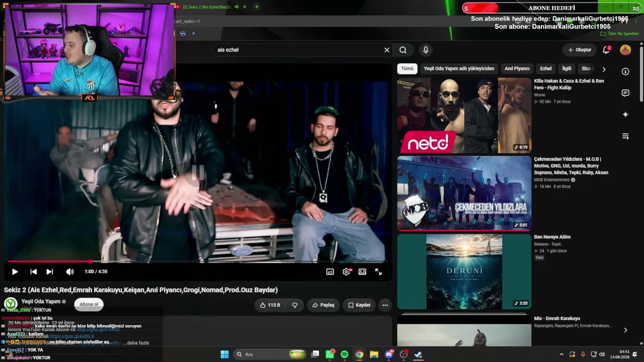The image size is (644, 362).
Task: Show hidden system tray icons
Action: pyautogui.click(x=561, y=354)
